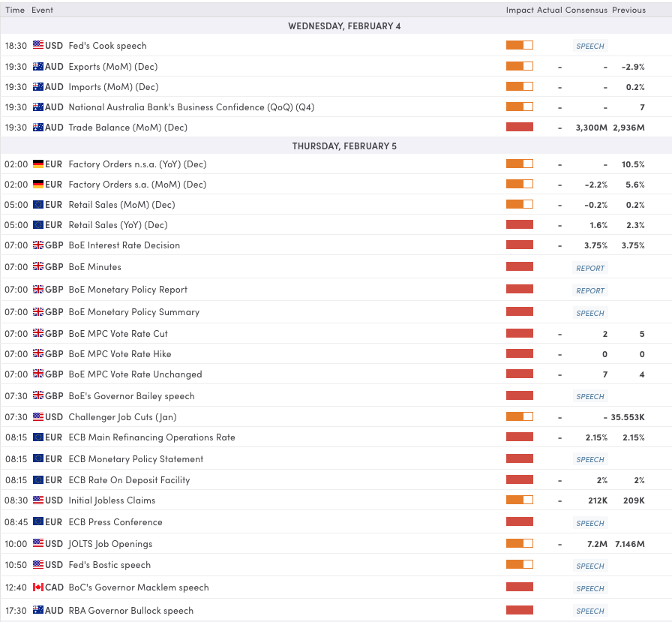This screenshot has width=672, height=622.
Task: Click the US flag beside Initial Jobless Claims
Action: [38, 500]
